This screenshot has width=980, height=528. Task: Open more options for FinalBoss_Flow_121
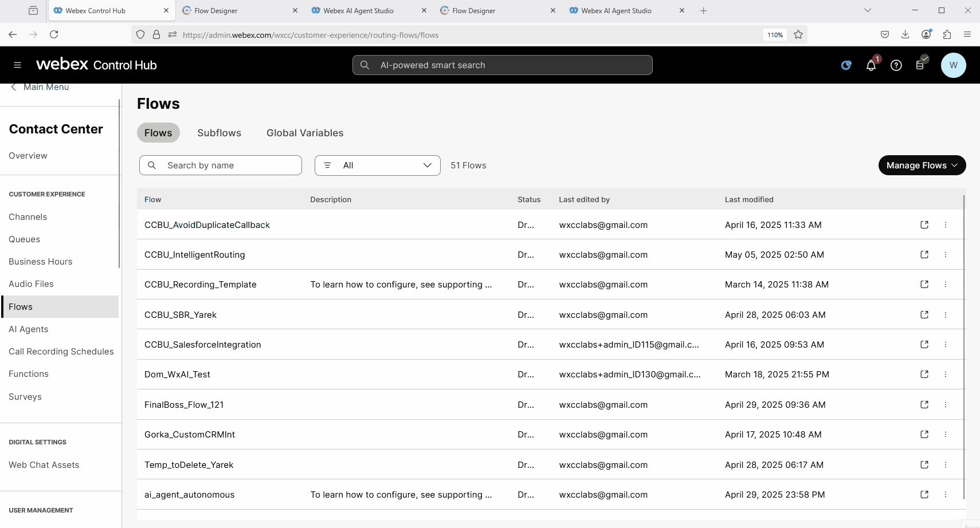tap(945, 405)
